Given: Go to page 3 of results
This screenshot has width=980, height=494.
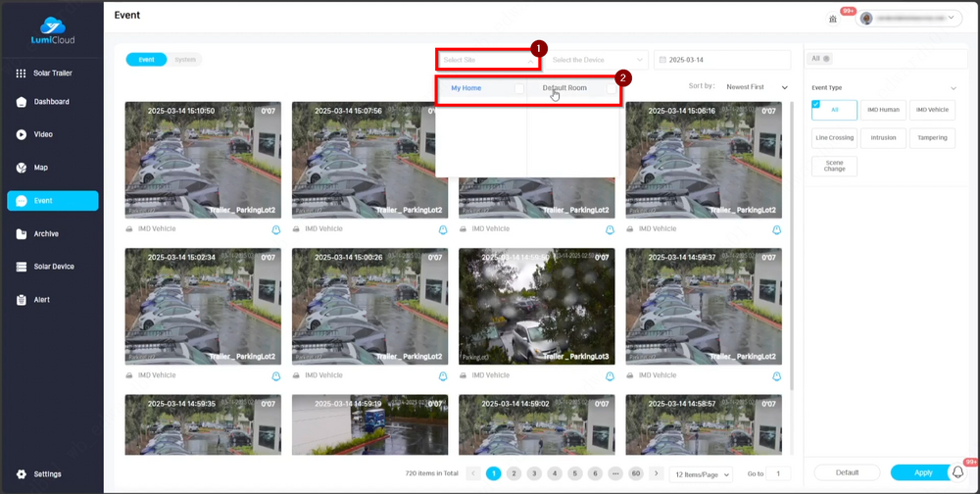Looking at the screenshot, I should (x=534, y=473).
